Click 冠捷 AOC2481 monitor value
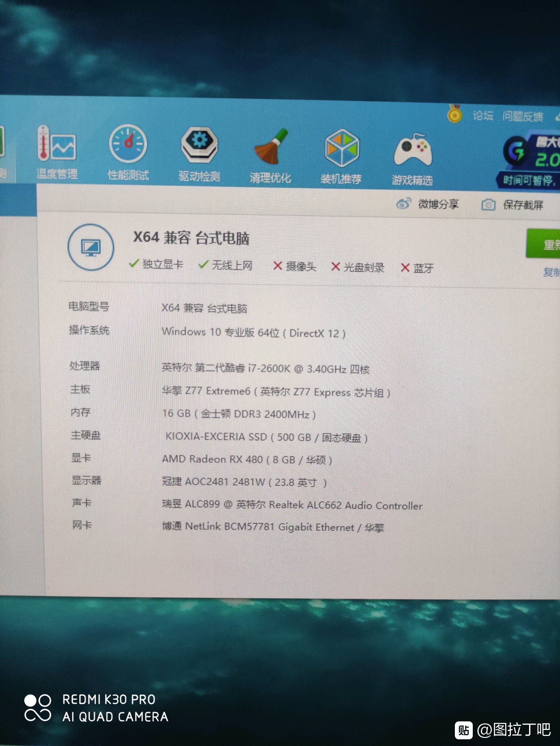Viewport: 560px width, 746px height. click(x=244, y=482)
